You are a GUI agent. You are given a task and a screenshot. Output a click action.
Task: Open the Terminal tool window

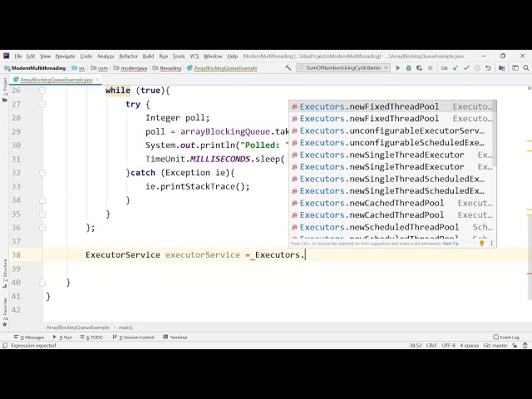click(x=175, y=337)
